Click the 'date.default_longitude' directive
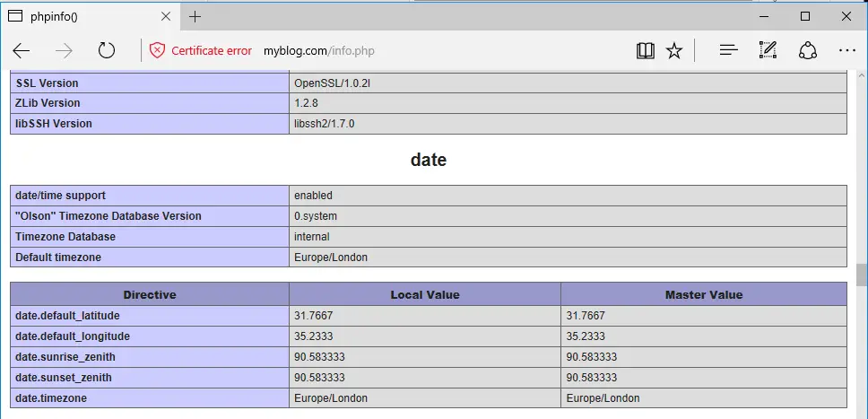The height and width of the screenshot is (419, 868). [x=73, y=336]
